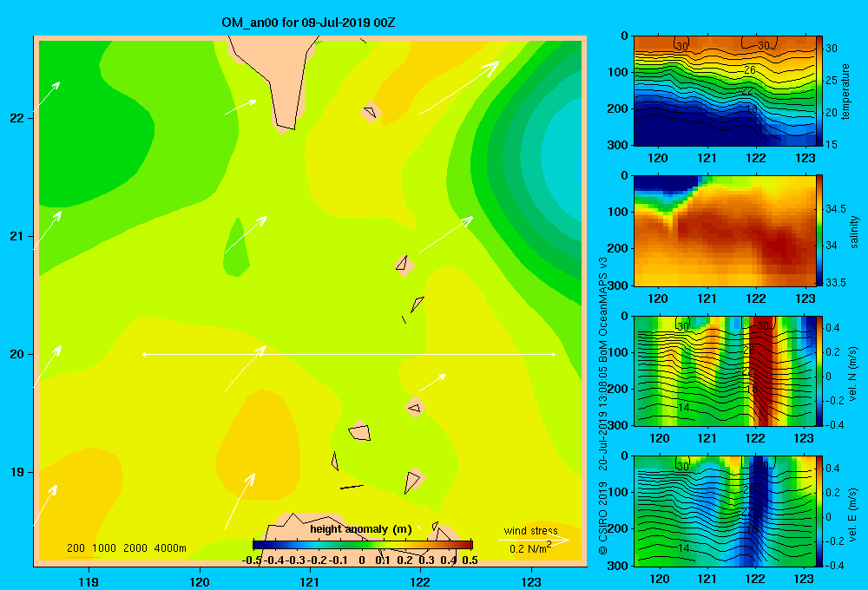This screenshot has width=868, height=590.
Task: Click the '123' longitude label under vel. E panel
Action: point(804,579)
